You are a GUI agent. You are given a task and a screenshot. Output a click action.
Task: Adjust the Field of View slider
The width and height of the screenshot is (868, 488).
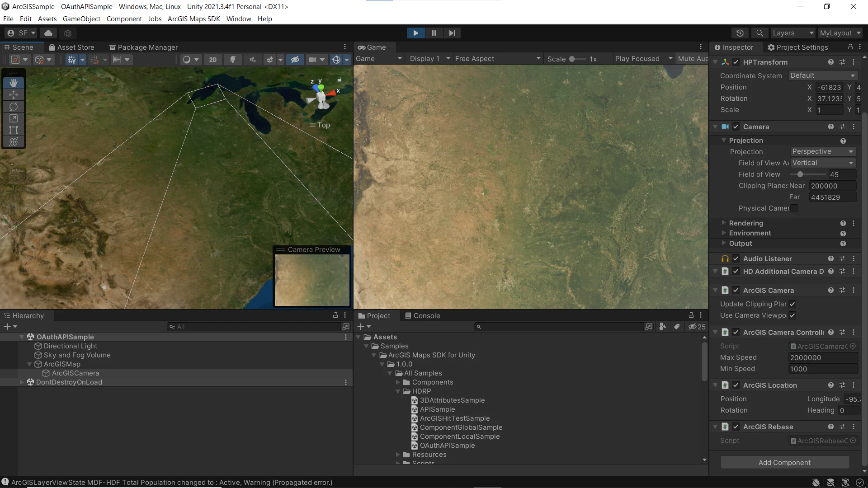point(800,174)
